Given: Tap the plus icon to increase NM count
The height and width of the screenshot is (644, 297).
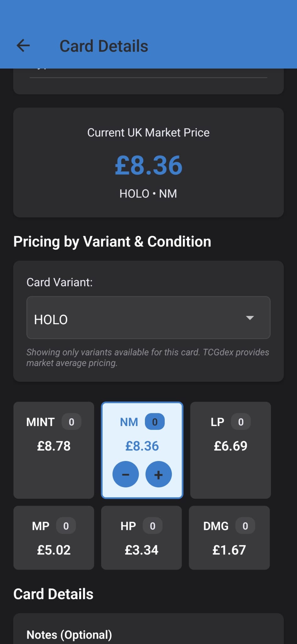Looking at the screenshot, I should (158, 475).
